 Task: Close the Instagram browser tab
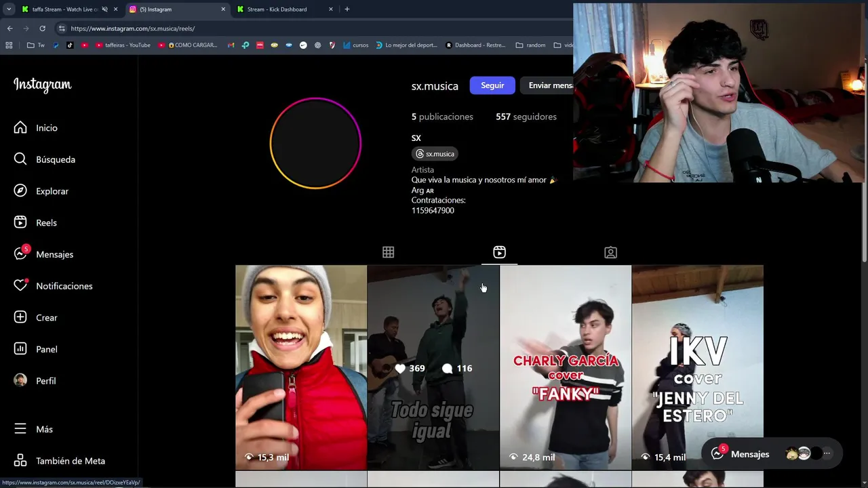223,9
